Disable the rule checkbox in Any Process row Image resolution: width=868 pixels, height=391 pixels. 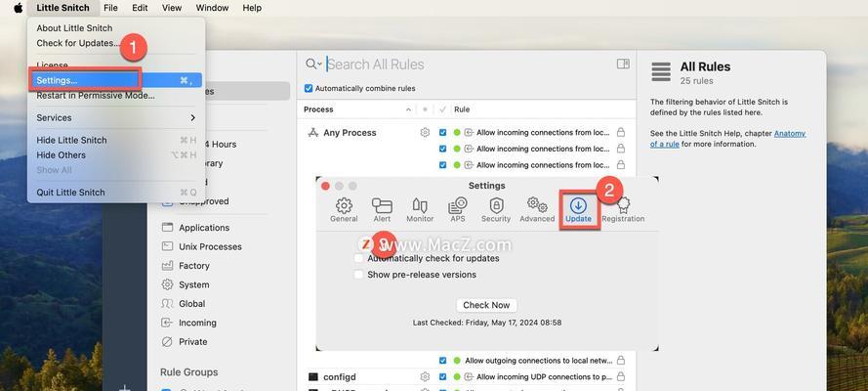(x=442, y=132)
